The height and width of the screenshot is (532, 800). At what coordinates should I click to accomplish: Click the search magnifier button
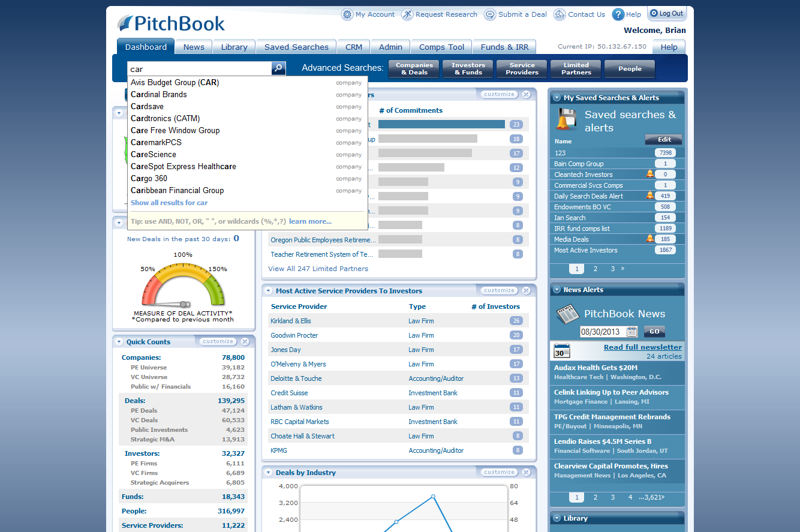(278, 68)
